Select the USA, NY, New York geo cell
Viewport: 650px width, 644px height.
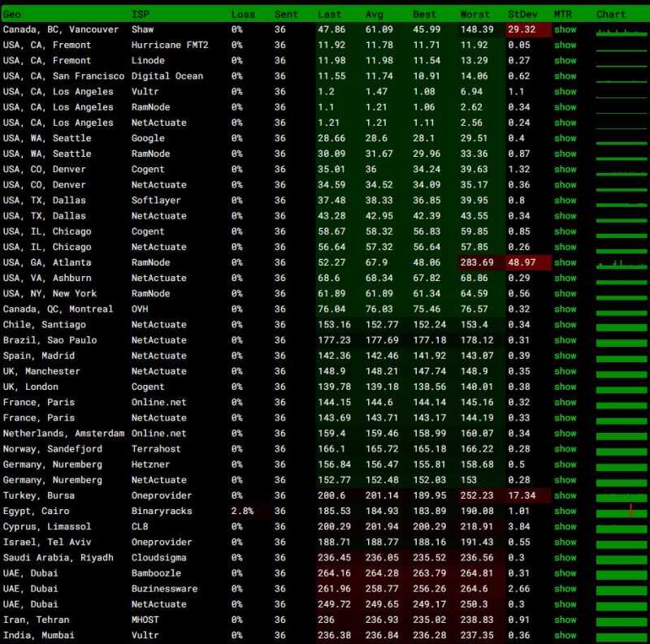pos(50,294)
